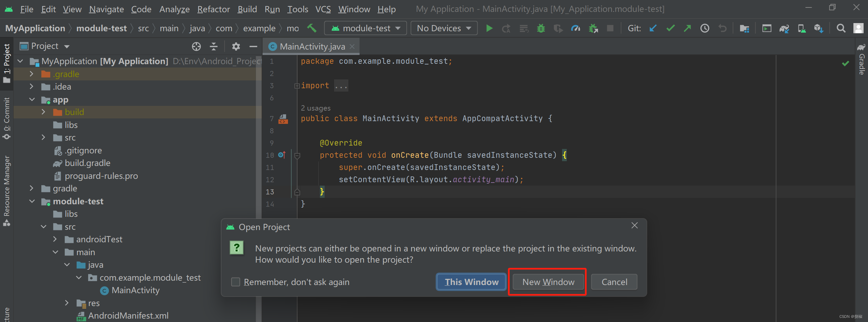Click related XML gutter icon on line 7
The width and height of the screenshot is (868, 322).
(x=283, y=119)
